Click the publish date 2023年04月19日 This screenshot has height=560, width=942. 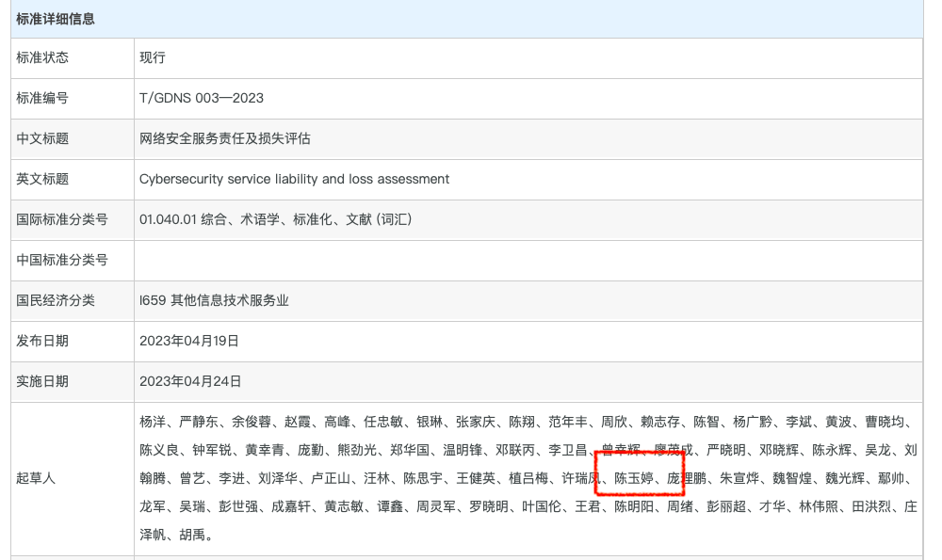click(189, 342)
